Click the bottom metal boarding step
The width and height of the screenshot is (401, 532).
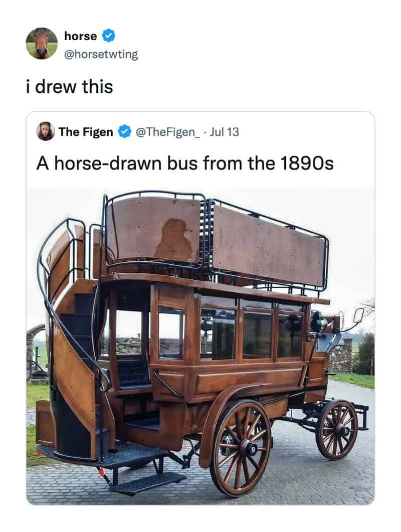pyautogui.click(x=147, y=483)
